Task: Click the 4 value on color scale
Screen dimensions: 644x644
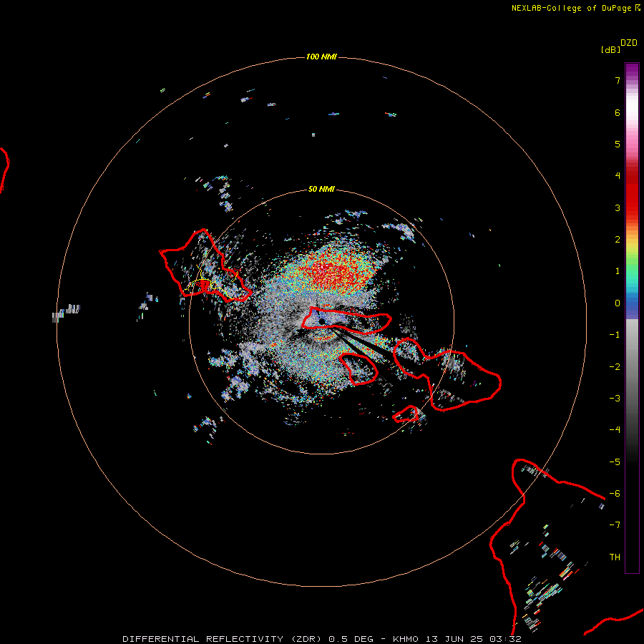Action: pos(618,176)
